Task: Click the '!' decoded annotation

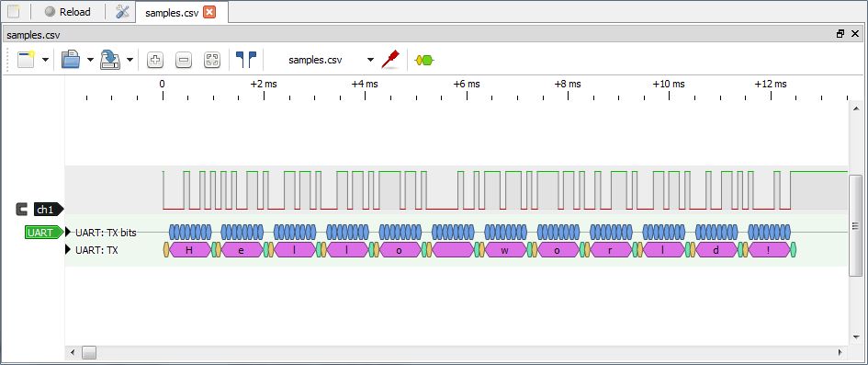Action: (769, 250)
